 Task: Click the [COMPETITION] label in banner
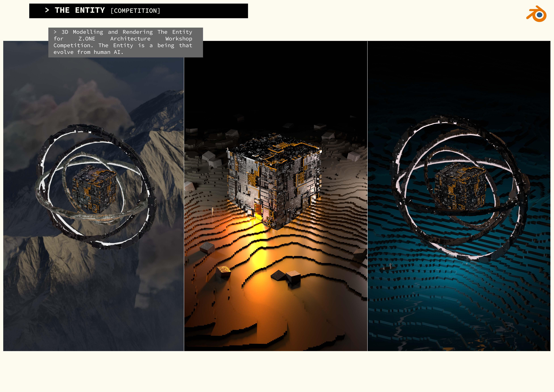tap(135, 11)
